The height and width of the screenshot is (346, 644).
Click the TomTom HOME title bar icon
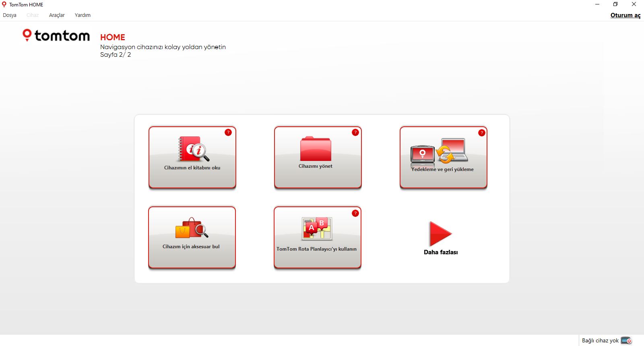coord(4,4)
